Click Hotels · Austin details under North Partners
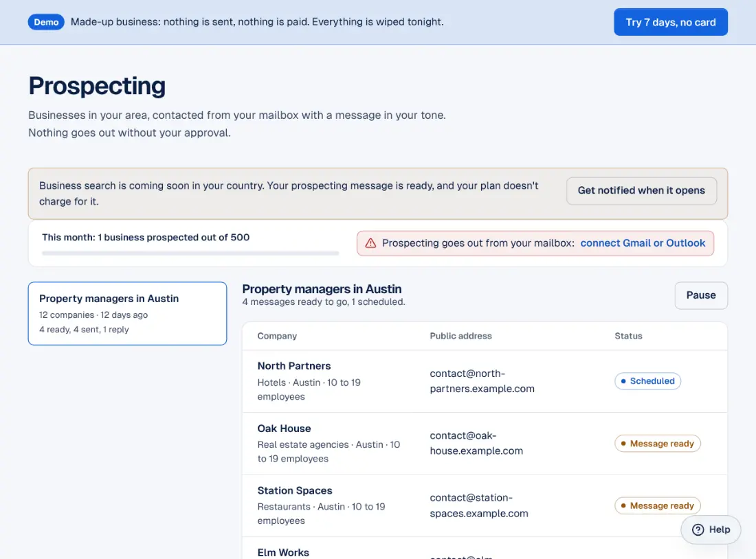The width and height of the screenshot is (756, 559). [309, 389]
